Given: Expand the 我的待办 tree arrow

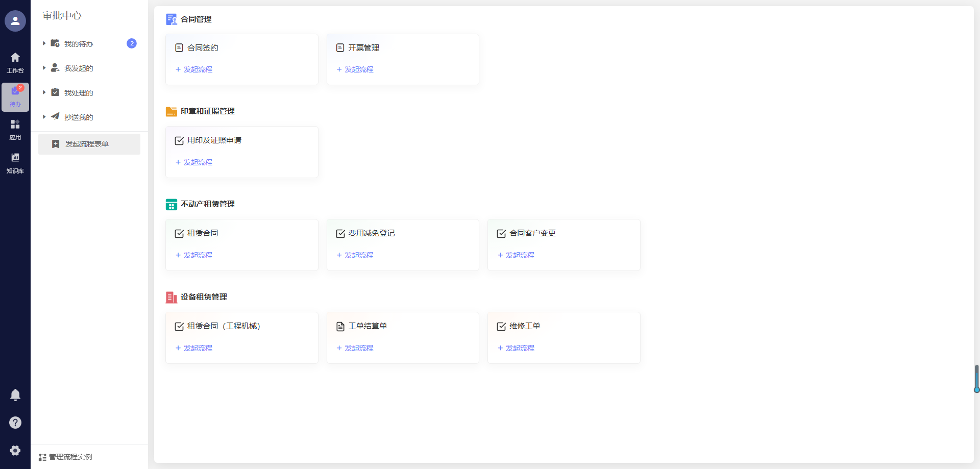Looking at the screenshot, I should click(x=44, y=43).
